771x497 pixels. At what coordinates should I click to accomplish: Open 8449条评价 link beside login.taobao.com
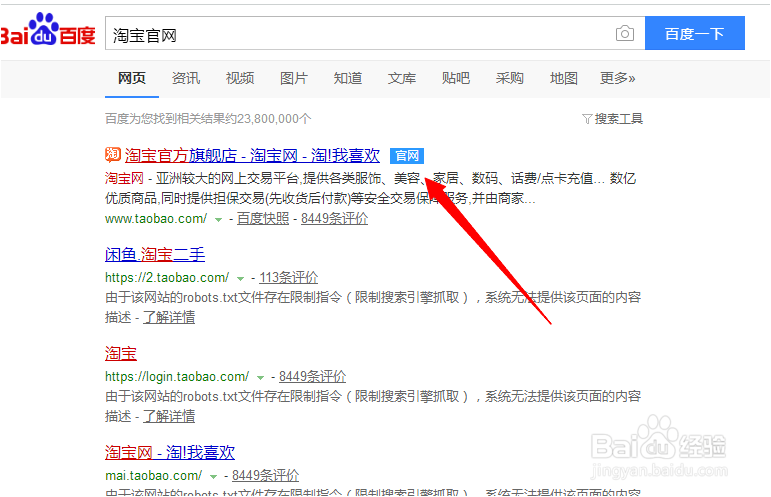(x=312, y=377)
